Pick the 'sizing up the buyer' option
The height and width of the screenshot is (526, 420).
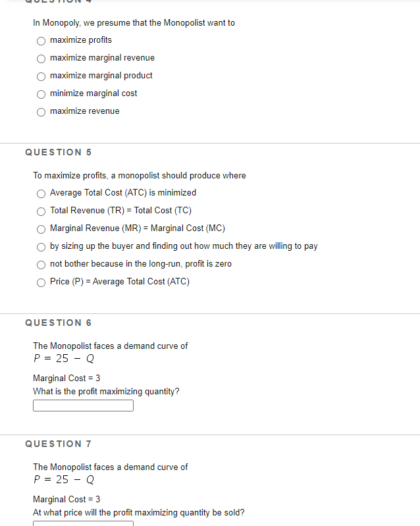pos(41,247)
